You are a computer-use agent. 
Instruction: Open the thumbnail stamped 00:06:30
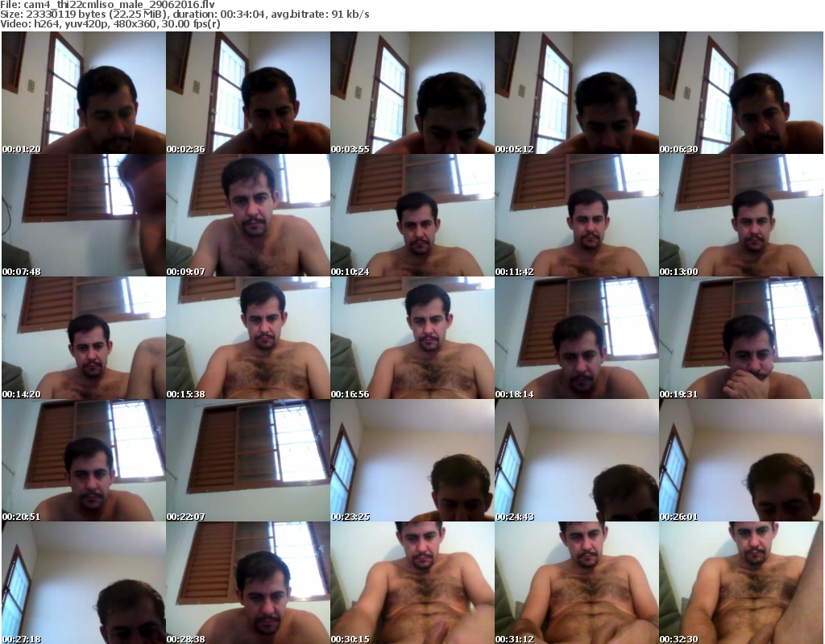[x=741, y=93]
